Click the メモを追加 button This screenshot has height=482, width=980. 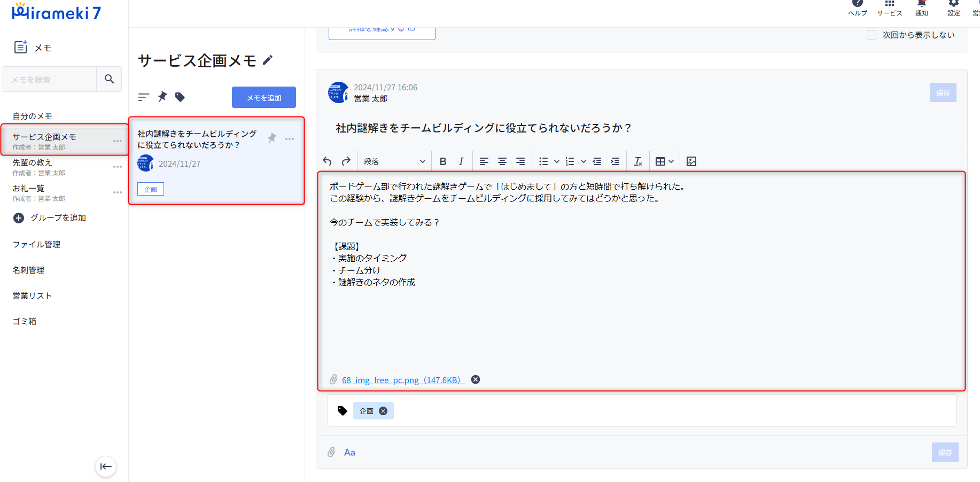point(263,97)
